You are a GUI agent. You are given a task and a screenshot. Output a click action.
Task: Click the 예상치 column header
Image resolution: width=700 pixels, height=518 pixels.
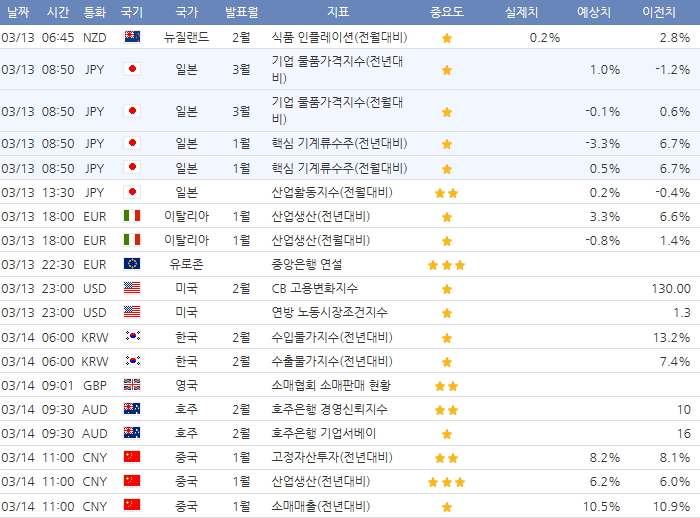point(593,12)
